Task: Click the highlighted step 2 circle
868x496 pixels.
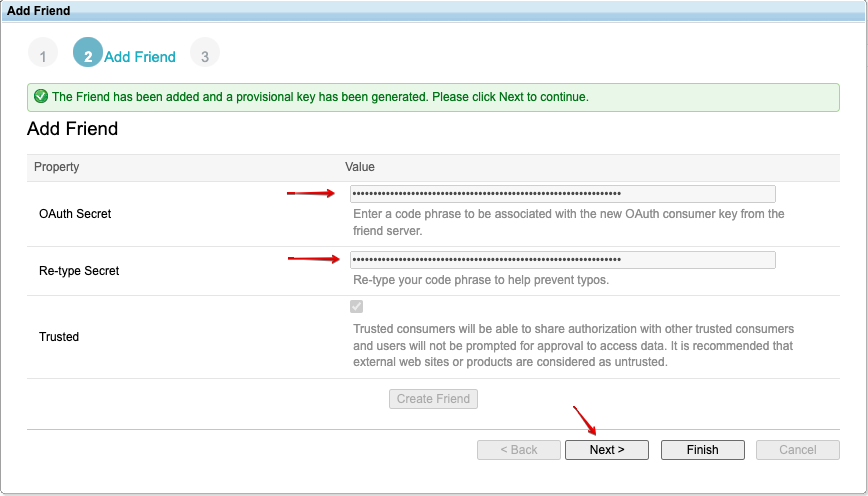Action: (88, 55)
